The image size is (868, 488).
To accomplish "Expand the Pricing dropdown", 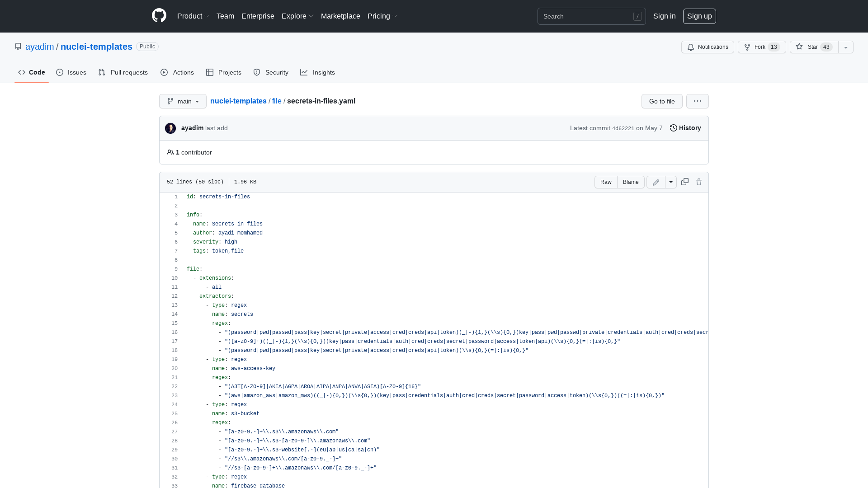I will [x=382, y=16].
